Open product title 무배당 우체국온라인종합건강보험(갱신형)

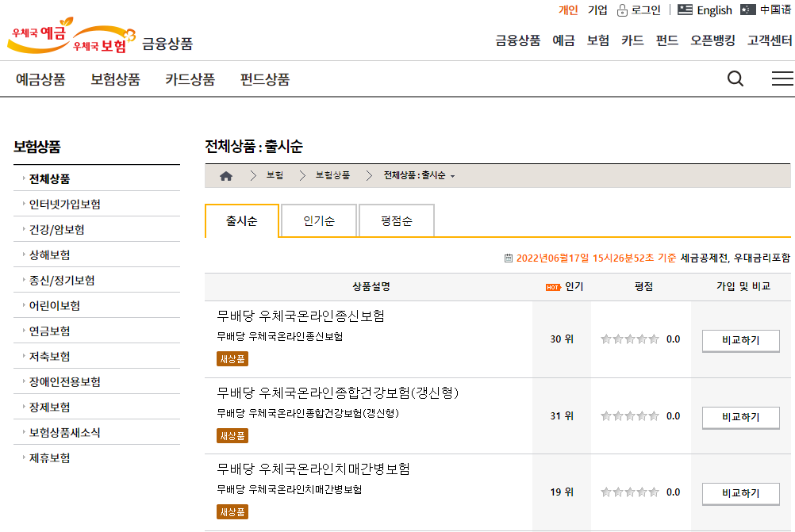point(338,392)
